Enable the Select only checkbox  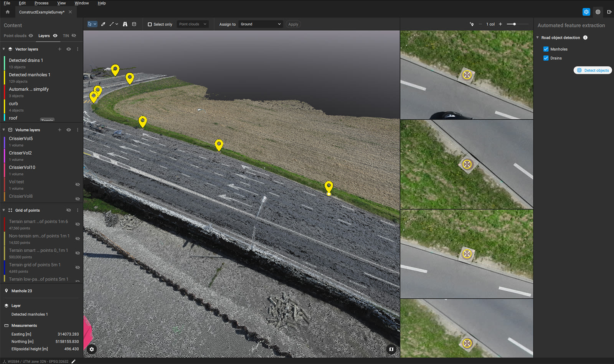click(149, 24)
